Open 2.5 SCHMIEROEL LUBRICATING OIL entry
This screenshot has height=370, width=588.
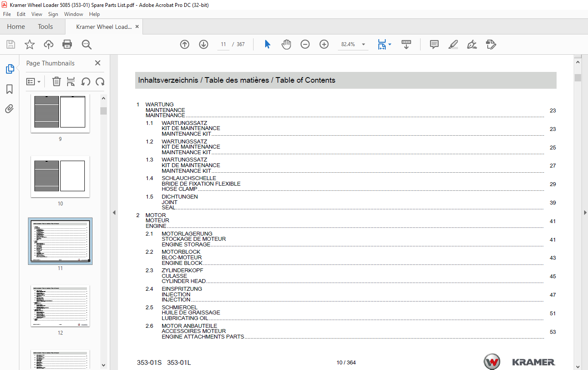coord(350,313)
